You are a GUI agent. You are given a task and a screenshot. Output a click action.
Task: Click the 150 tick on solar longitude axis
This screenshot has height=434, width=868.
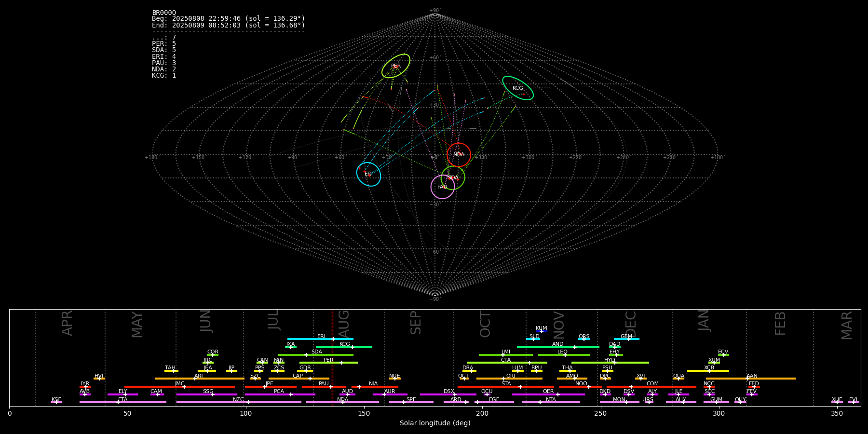pyautogui.click(x=364, y=413)
